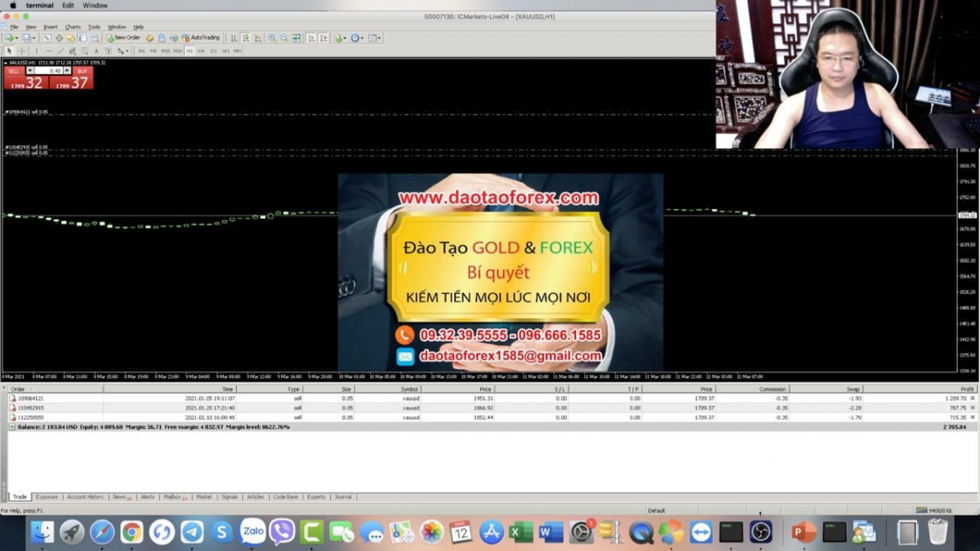Toggle the AutoTrading button
Viewport: 980px width, 551px height.
(200, 38)
